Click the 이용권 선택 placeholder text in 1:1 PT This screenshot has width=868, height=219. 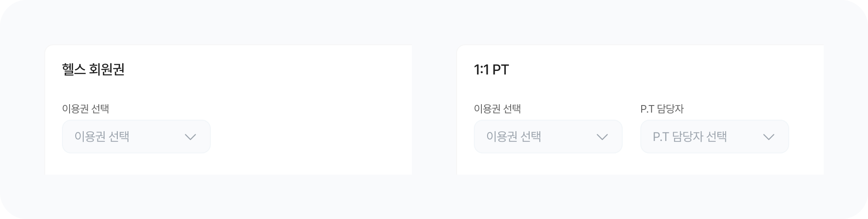[514, 137]
